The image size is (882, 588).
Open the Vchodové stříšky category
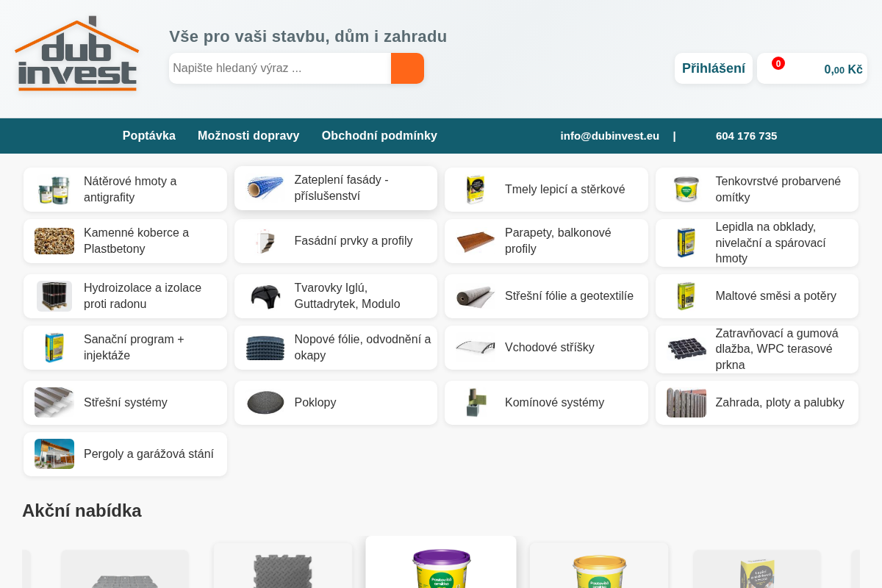(x=546, y=348)
